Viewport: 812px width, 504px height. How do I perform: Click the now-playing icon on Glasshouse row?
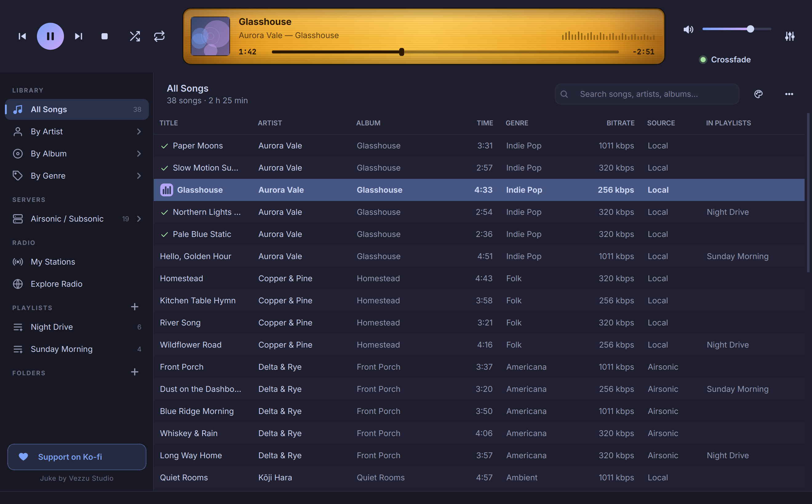pyautogui.click(x=166, y=190)
